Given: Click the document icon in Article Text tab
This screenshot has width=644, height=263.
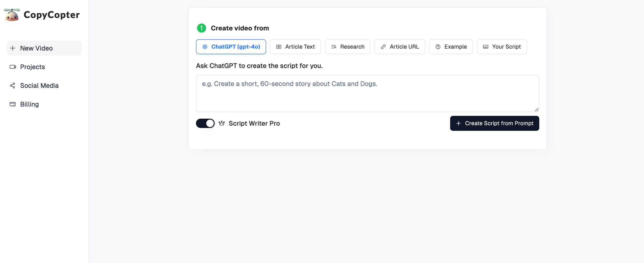Looking at the screenshot, I should pos(279,47).
